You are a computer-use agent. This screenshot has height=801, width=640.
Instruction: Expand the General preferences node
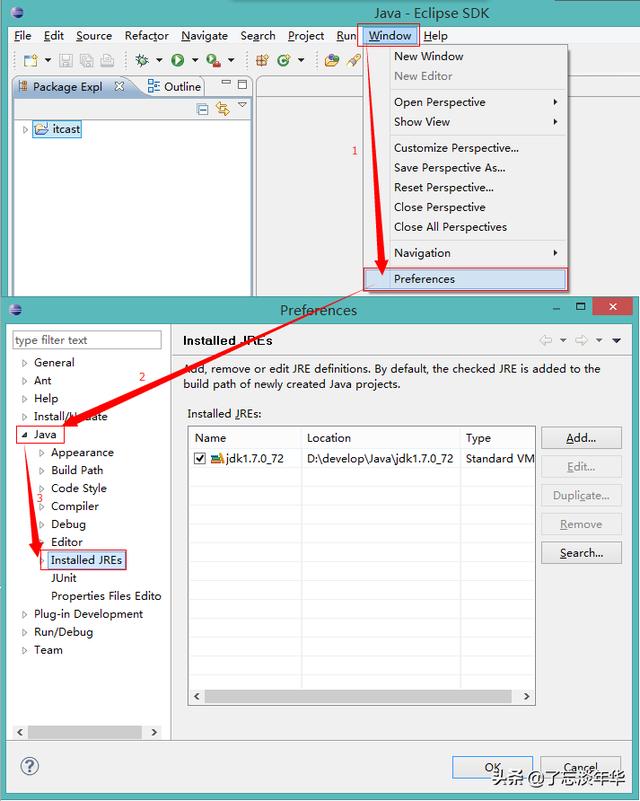coord(24,363)
